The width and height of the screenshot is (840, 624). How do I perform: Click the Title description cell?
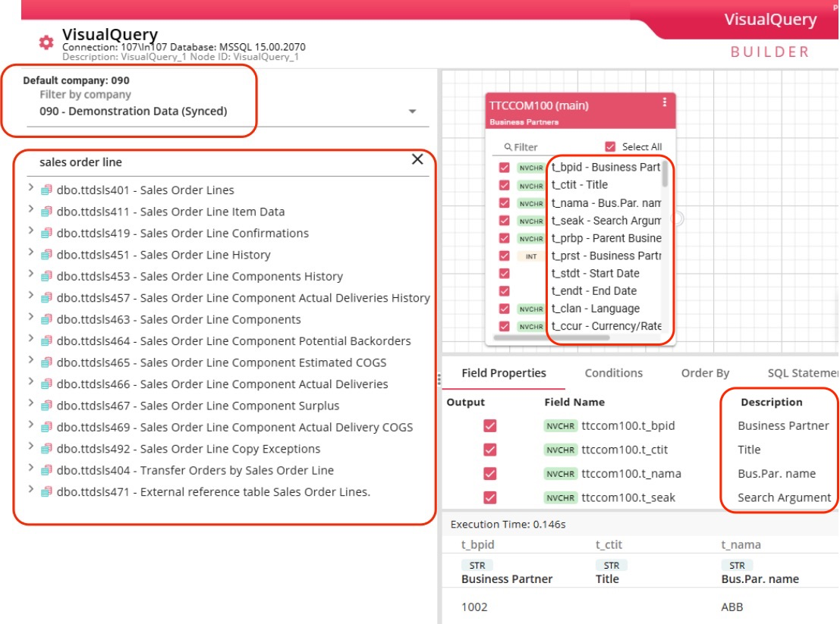point(749,450)
